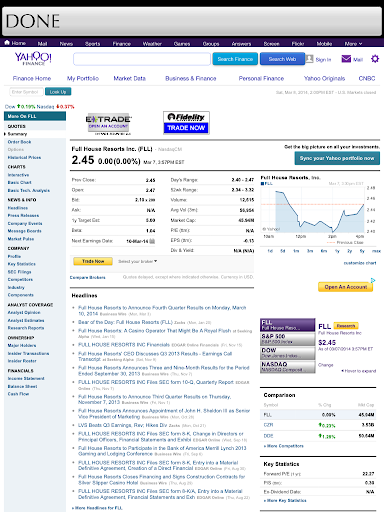
Task: Click Sync your Yahoo portfolio now
Action: (337, 158)
